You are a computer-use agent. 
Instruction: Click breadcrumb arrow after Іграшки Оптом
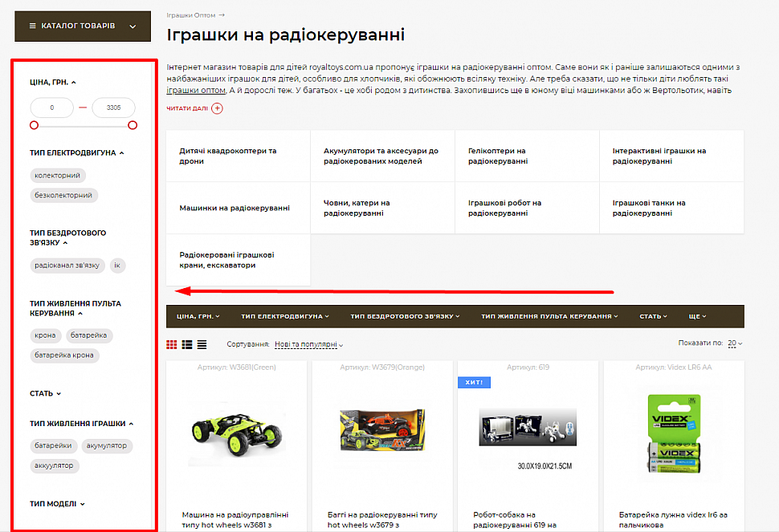point(222,15)
